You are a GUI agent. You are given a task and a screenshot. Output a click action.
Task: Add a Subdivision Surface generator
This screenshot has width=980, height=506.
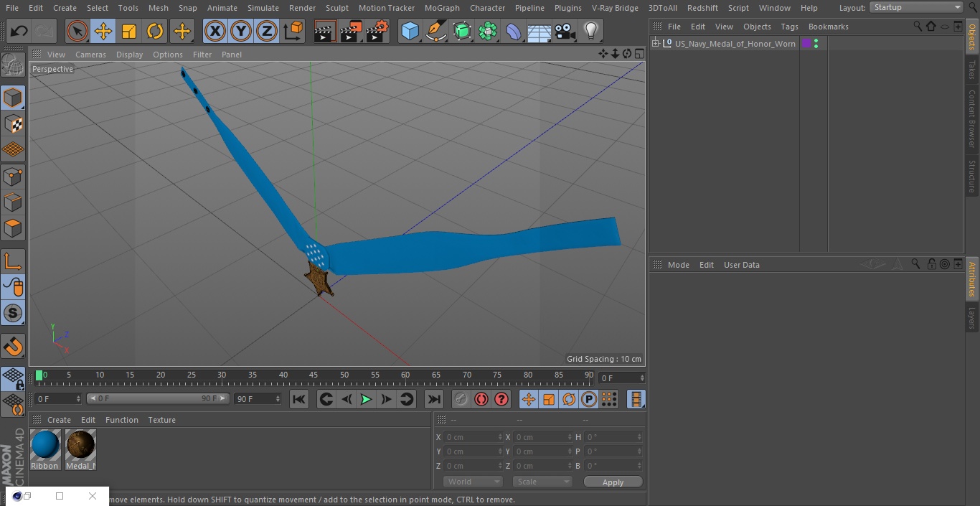tap(462, 32)
